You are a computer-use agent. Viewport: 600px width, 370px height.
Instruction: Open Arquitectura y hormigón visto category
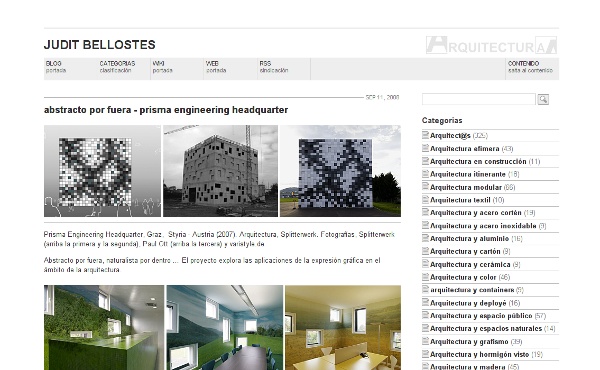point(479,354)
